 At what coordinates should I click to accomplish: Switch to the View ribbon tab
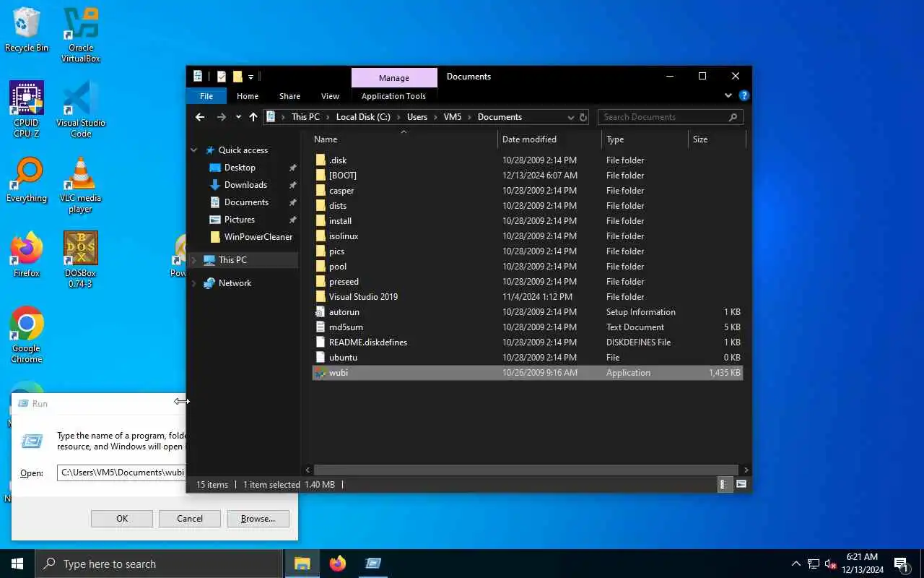coord(330,96)
